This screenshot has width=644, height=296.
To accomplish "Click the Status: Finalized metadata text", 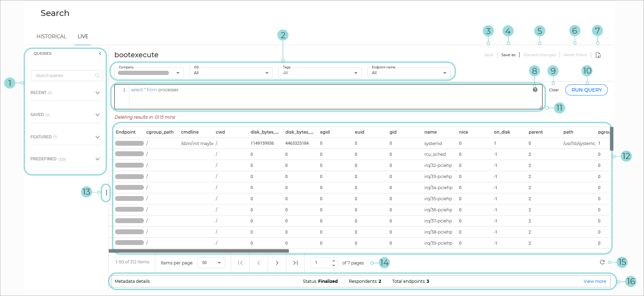I will click(x=320, y=281).
